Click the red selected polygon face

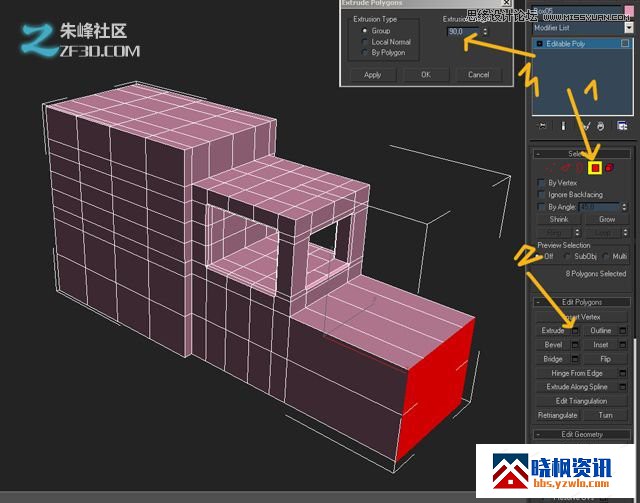tap(436, 388)
